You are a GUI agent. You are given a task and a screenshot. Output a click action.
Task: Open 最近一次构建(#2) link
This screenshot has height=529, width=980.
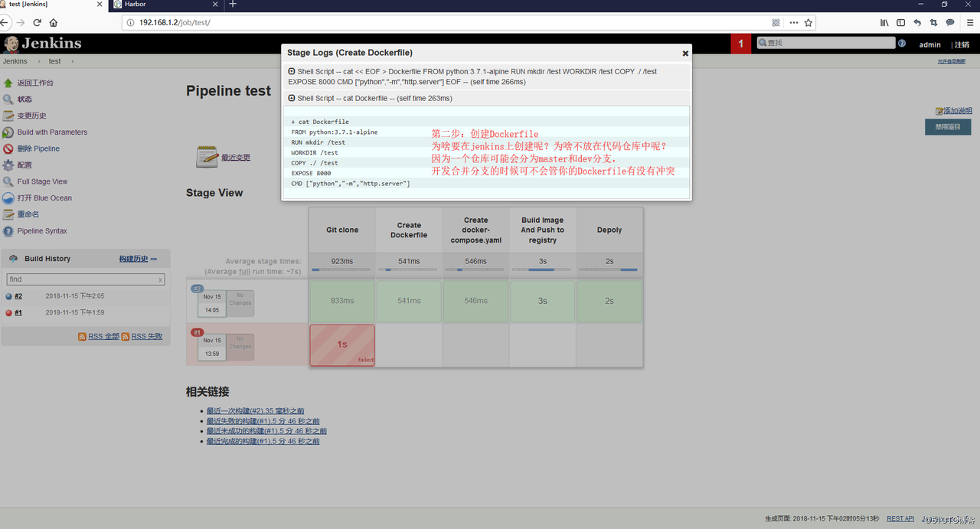pos(255,411)
